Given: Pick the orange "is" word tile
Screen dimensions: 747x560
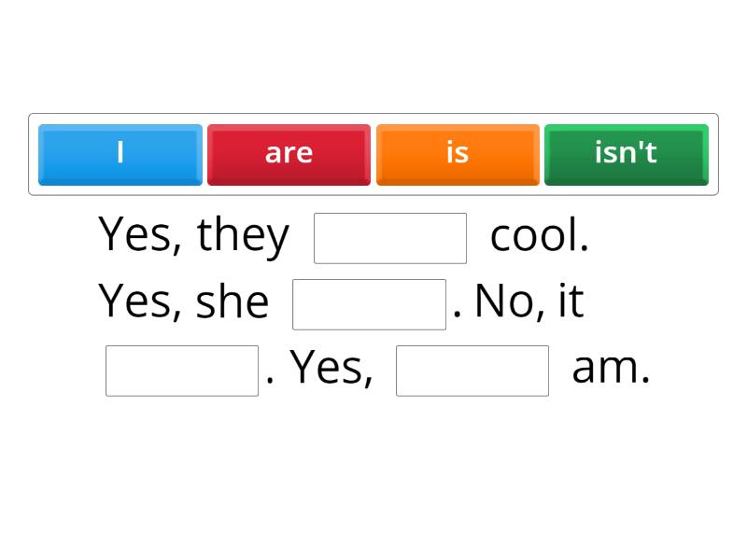Looking at the screenshot, I should point(458,154).
